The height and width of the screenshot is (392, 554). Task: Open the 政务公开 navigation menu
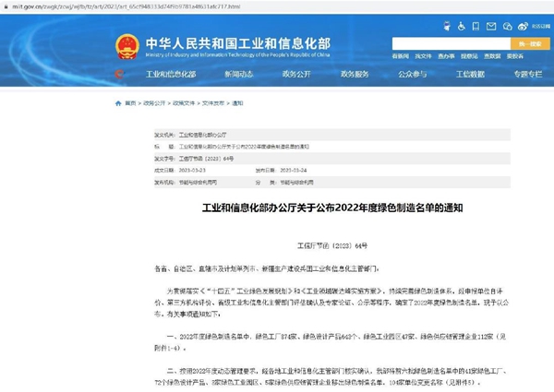pyautogui.click(x=296, y=74)
